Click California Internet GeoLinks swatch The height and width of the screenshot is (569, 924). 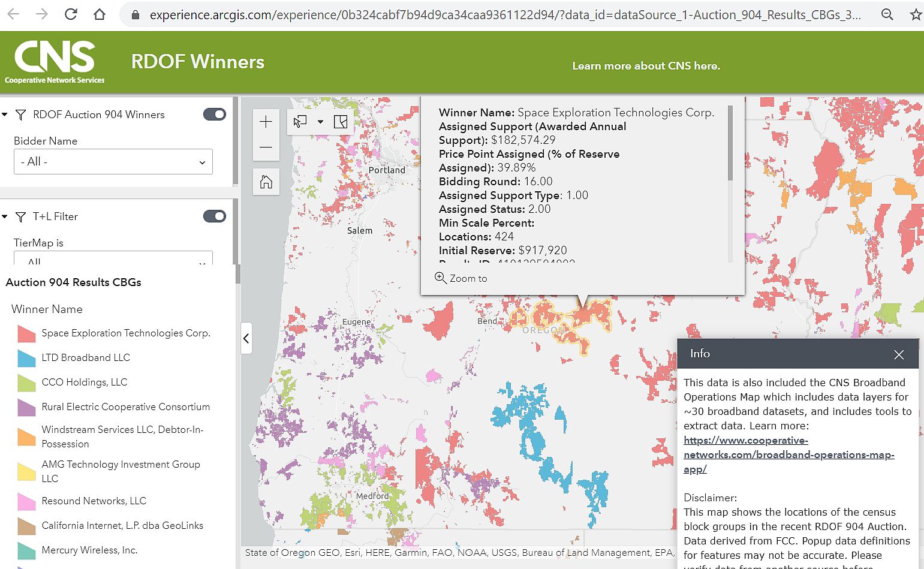27,526
